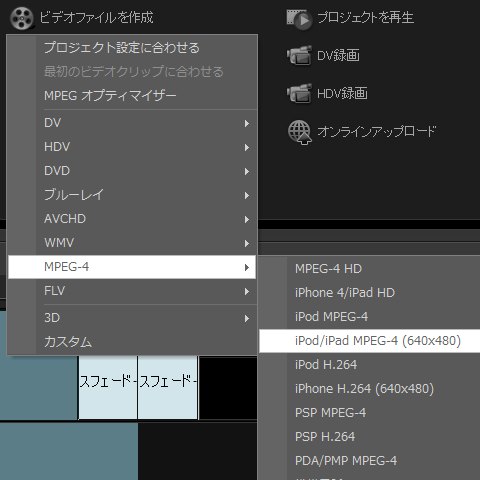Select teal clip on lower timeline track
This screenshot has height=480, width=480.
(x=69, y=451)
